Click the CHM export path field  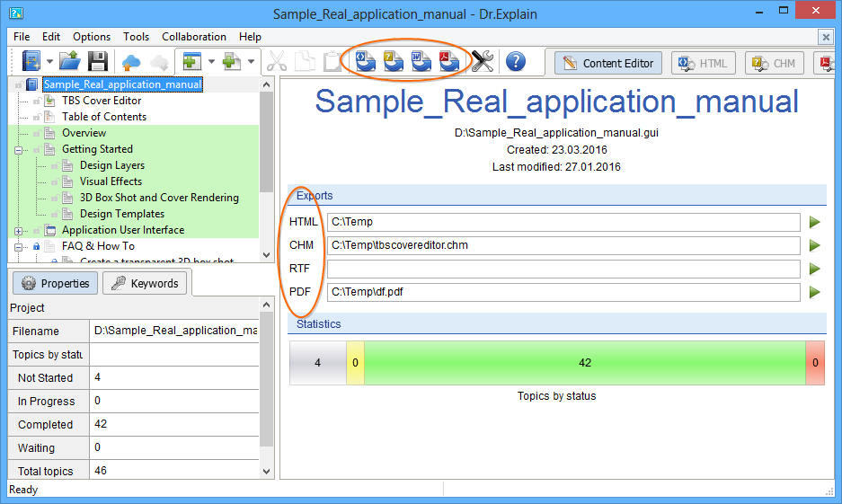563,245
